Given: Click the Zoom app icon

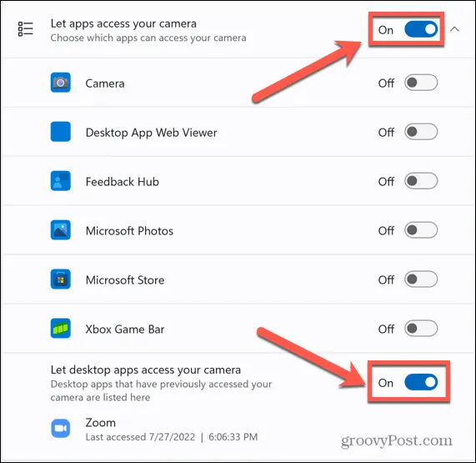Looking at the screenshot, I should pyautogui.click(x=60, y=428).
